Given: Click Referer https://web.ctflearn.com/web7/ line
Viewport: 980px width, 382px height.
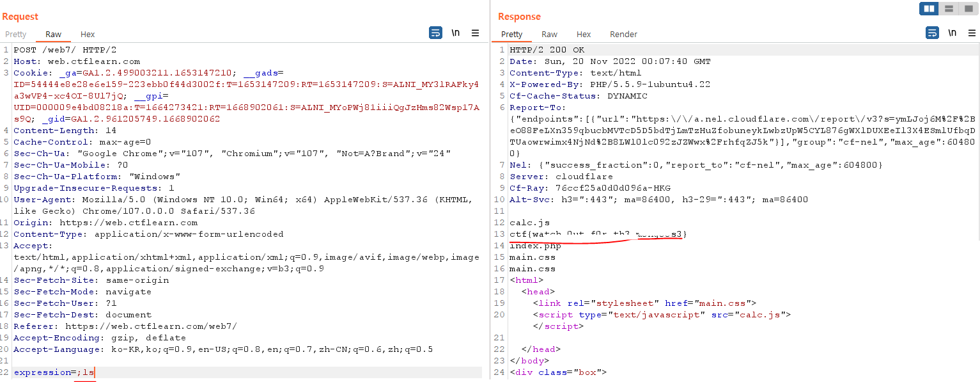Looking at the screenshot, I should (125, 326).
